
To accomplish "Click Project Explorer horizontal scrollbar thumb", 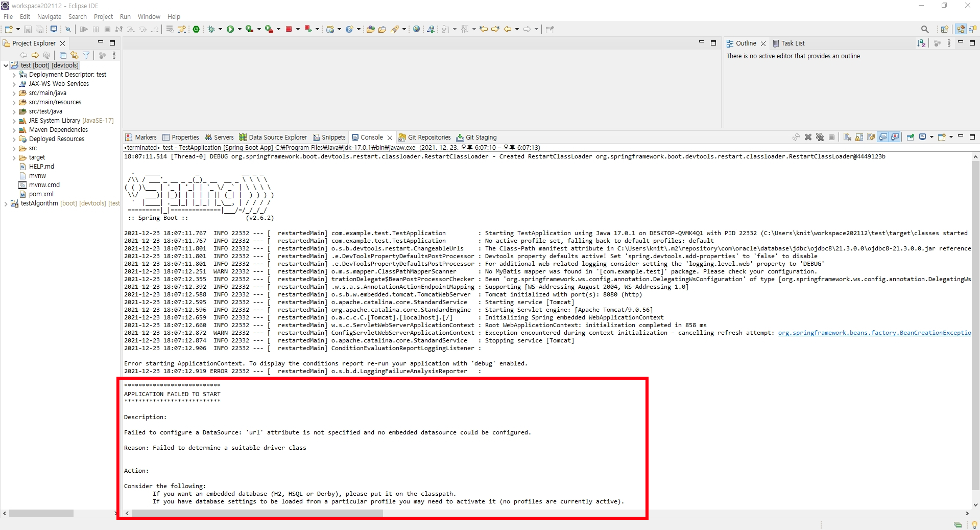I will pos(41,513).
